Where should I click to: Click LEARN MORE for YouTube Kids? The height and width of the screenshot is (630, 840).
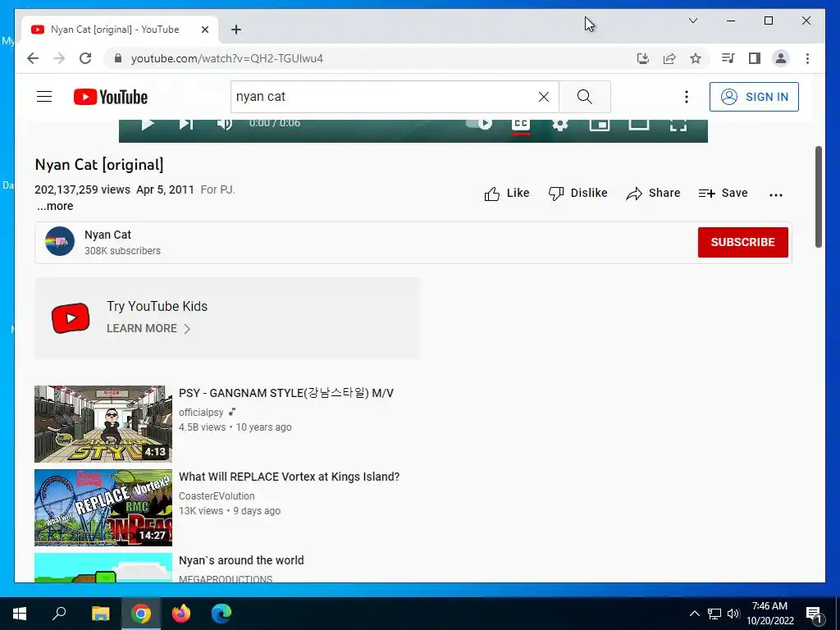click(x=148, y=328)
